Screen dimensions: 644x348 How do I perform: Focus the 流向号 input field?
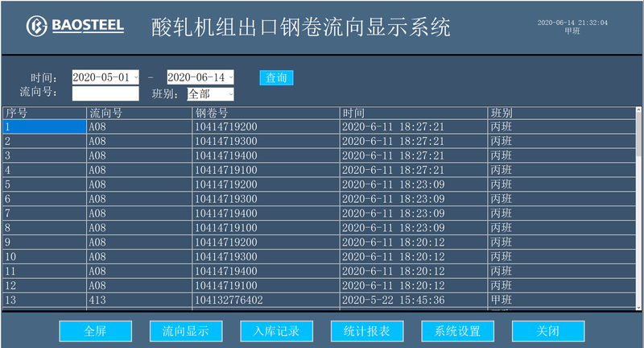[x=105, y=93]
